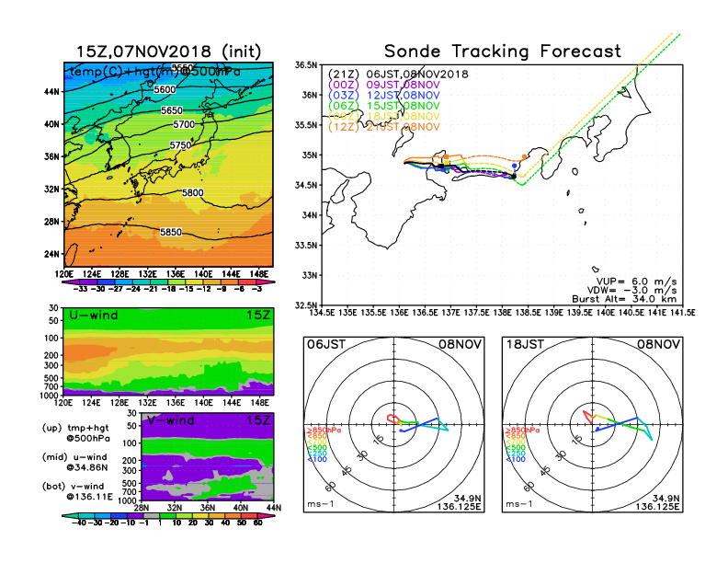Click the 06JST hodograph plot center
728x563 pixels.
pyautogui.click(x=395, y=424)
